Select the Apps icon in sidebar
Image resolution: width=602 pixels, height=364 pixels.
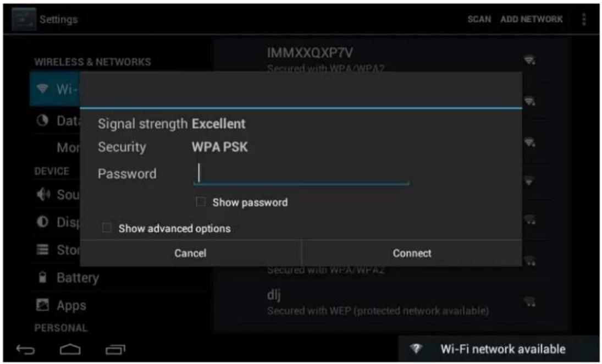[x=42, y=305]
